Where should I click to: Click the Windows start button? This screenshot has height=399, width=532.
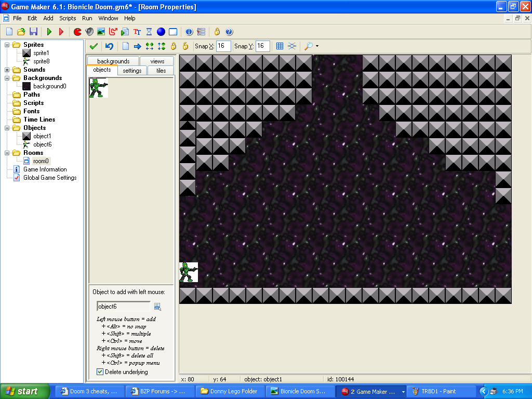[25, 392]
